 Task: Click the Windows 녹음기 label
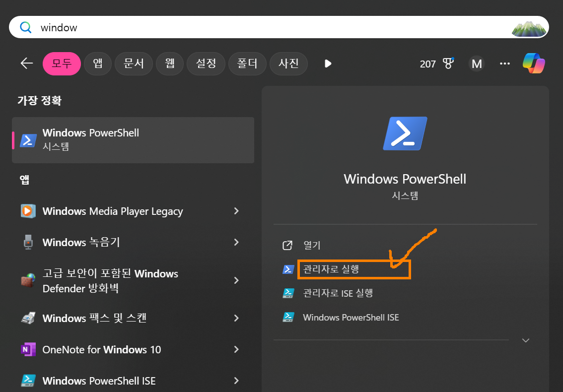click(x=81, y=242)
